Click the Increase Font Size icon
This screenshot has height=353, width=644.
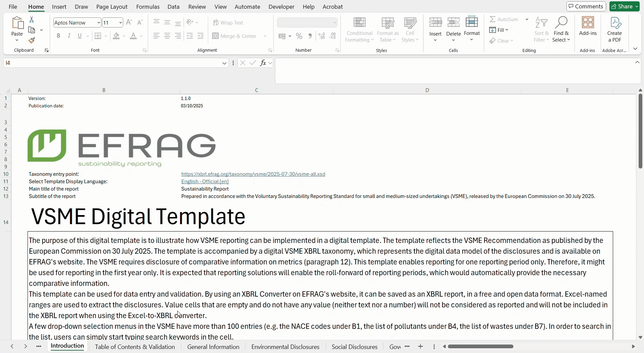click(129, 22)
